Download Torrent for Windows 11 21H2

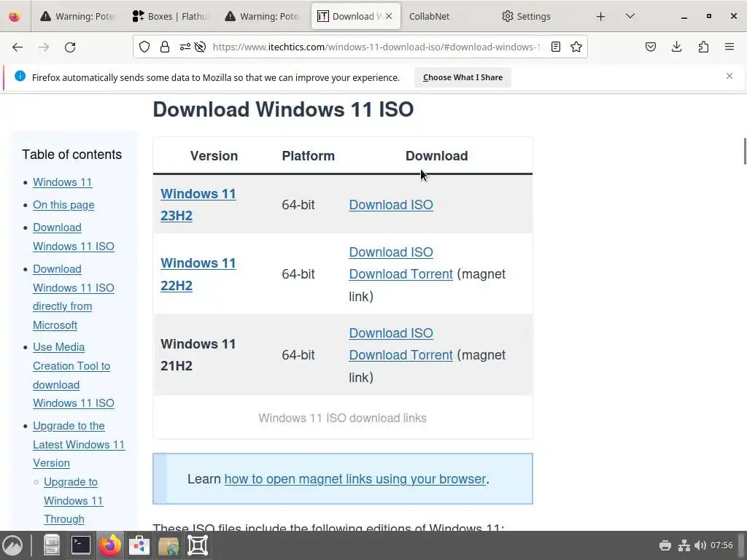(x=400, y=355)
